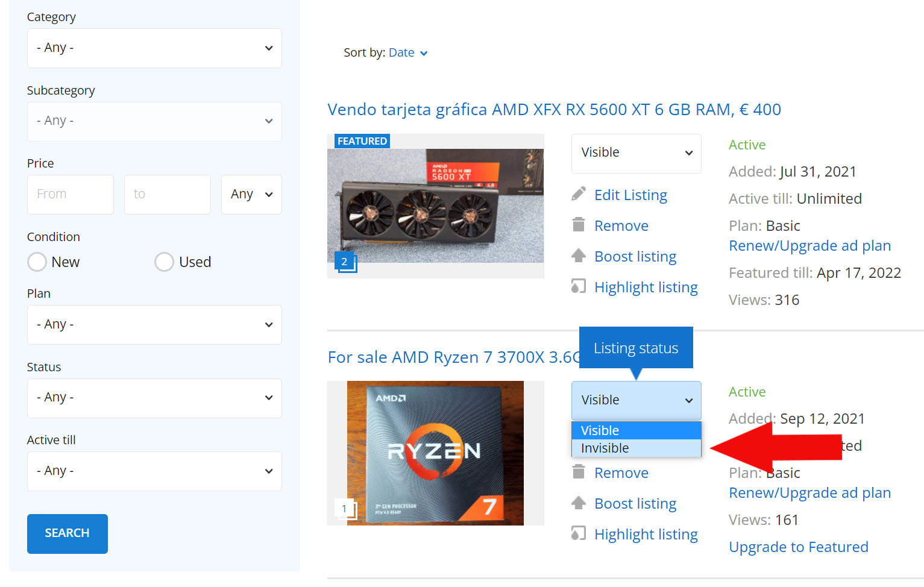This screenshot has width=924, height=587.
Task: Click photo count badge on graphics card image
Action: 345,262
